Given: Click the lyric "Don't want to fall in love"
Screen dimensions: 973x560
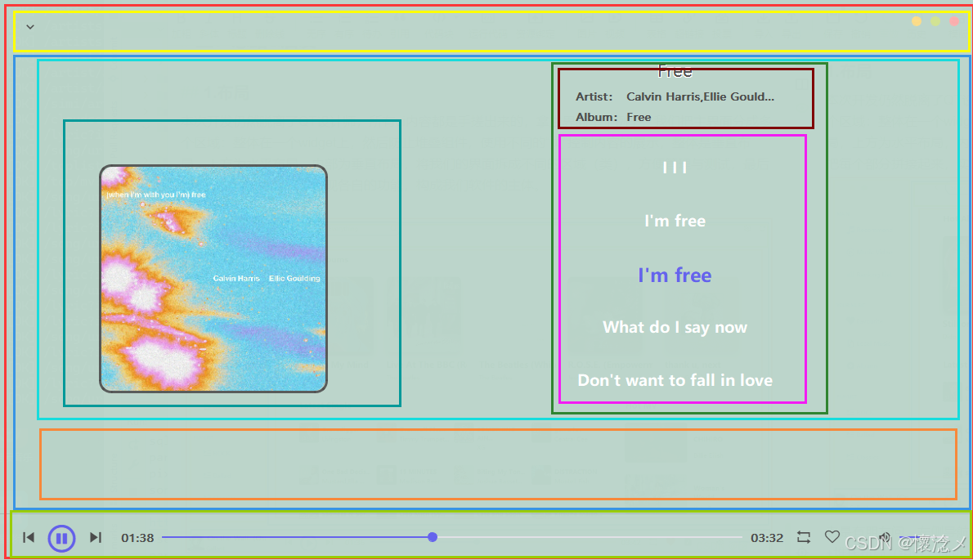Looking at the screenshot, I should click(675, 380).
